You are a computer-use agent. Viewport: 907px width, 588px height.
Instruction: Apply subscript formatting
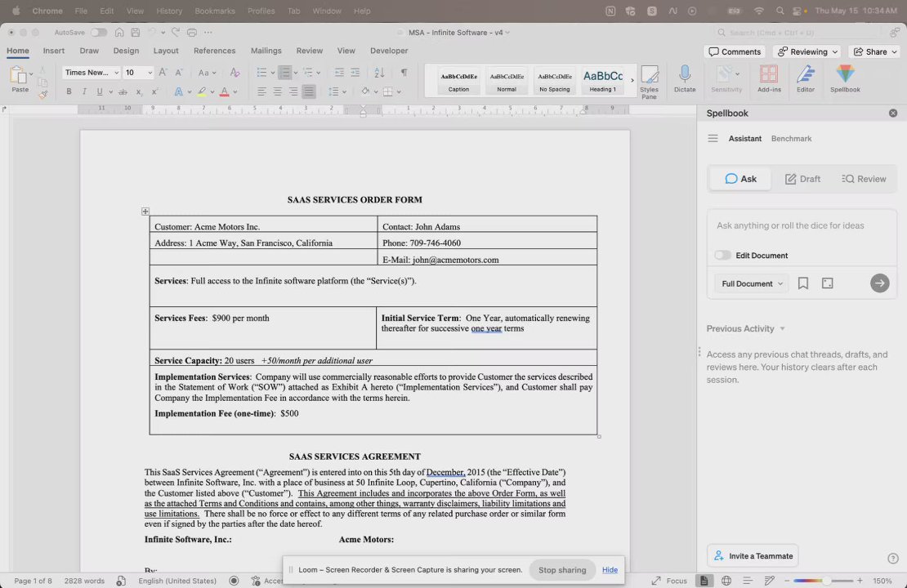(139, 91)
